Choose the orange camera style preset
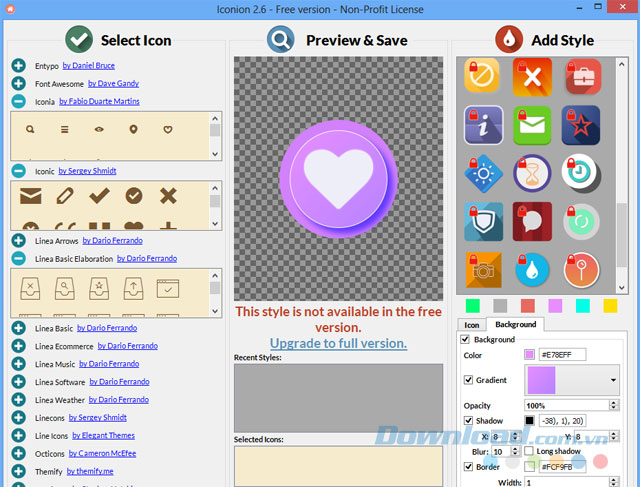This screenshot has width=640, height=487. (483, 269)
